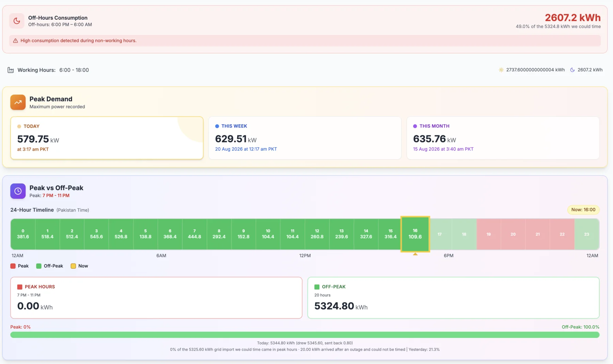
Task: Click the red Peak legend swatch
Action: tap(13, 266)
